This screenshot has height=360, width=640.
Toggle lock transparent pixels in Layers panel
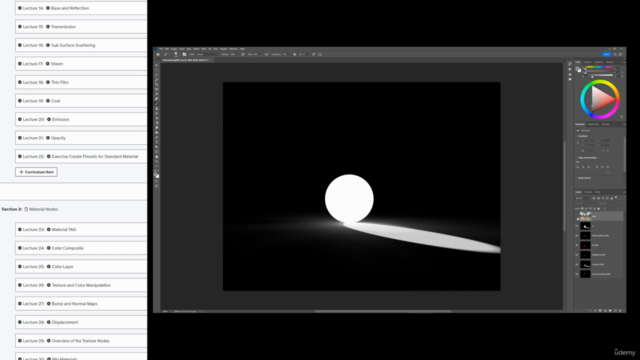(x=582, y=209)
